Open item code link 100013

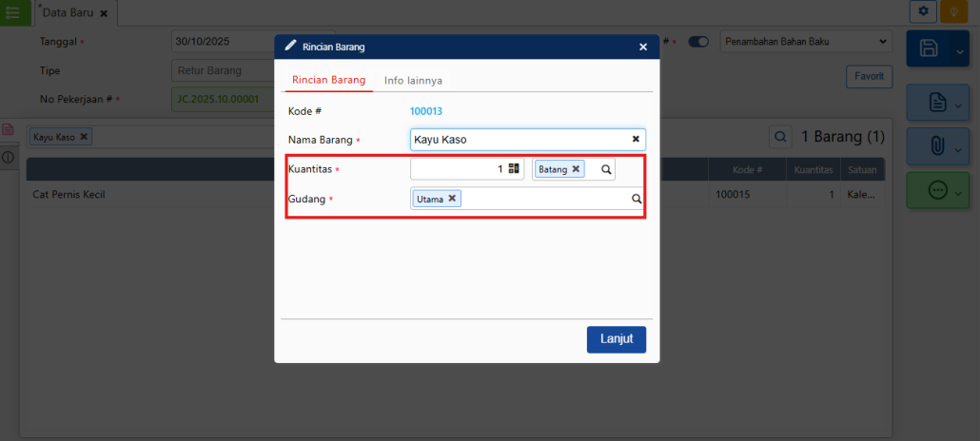click(425, 111)
